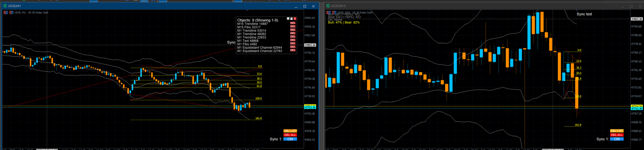Toggle Sync 1 ON switch in M15 chart

617,139
